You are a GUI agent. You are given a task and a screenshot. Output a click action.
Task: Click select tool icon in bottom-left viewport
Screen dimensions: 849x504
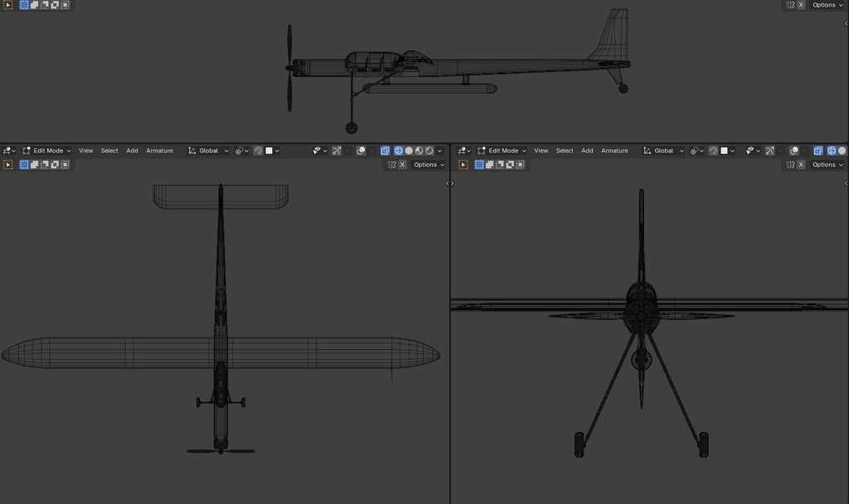[8, 165]
